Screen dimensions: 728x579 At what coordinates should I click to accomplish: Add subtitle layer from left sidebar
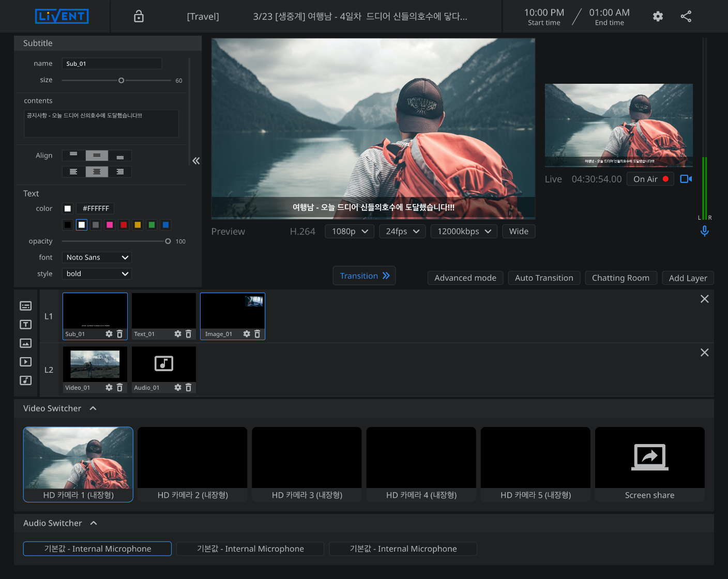(26, 306)
